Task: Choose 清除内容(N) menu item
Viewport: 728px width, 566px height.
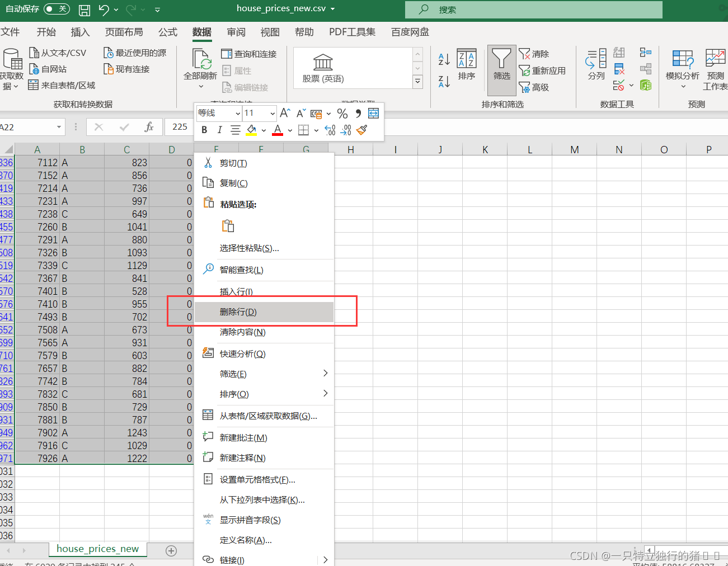Action: click(264, 332)
